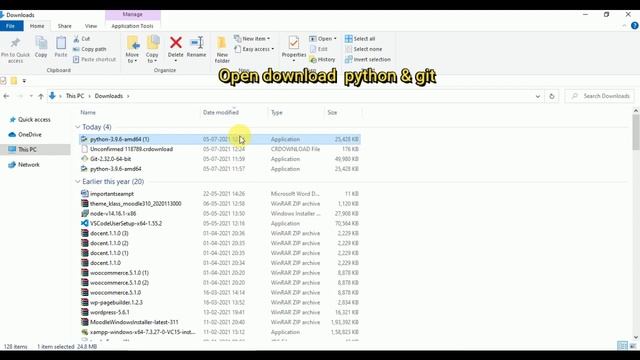
Task: Click Paste shortcut in ribbon
Action: tap(94, 59)
